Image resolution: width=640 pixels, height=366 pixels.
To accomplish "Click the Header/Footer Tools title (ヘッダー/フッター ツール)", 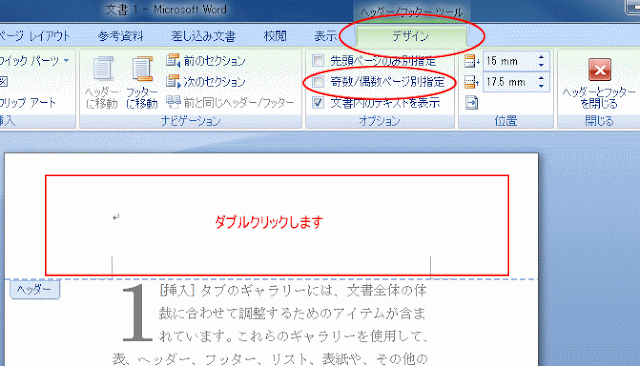I will (x=411, y=12).
